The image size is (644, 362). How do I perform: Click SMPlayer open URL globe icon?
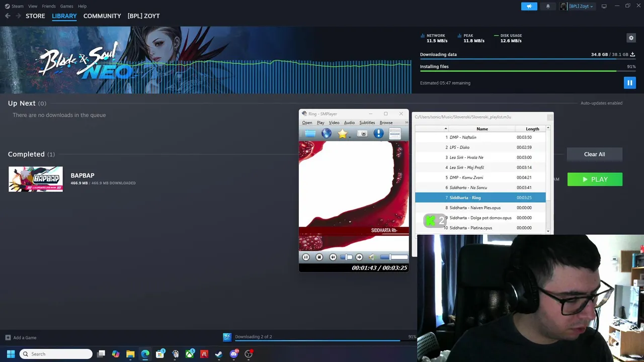(x=327, y=133)
